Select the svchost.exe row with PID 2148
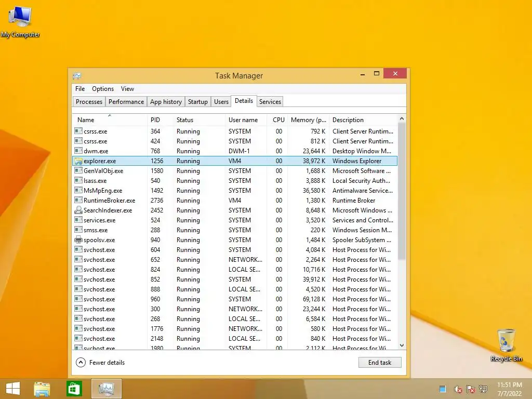The image size is (532, 399). (235, 338)
